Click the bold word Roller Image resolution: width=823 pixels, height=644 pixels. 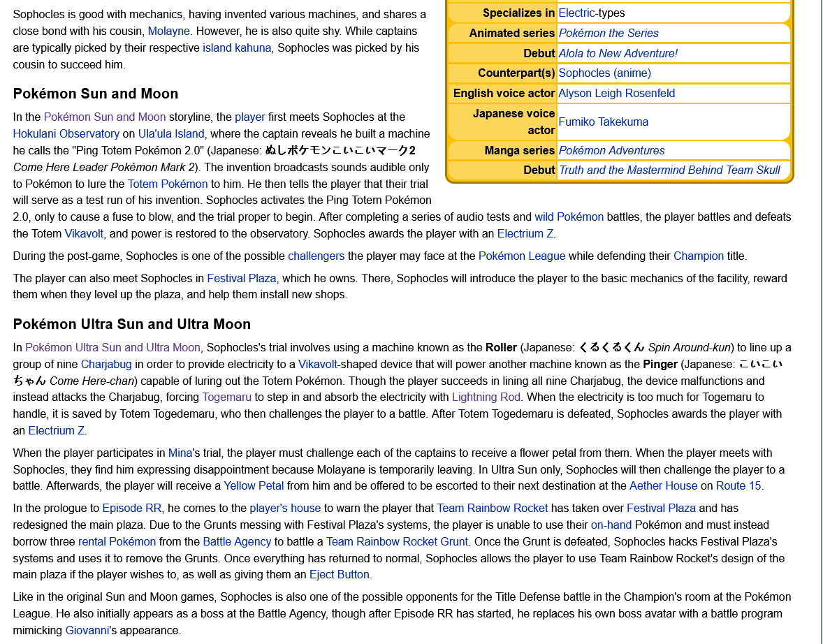(x=501, y=347)
